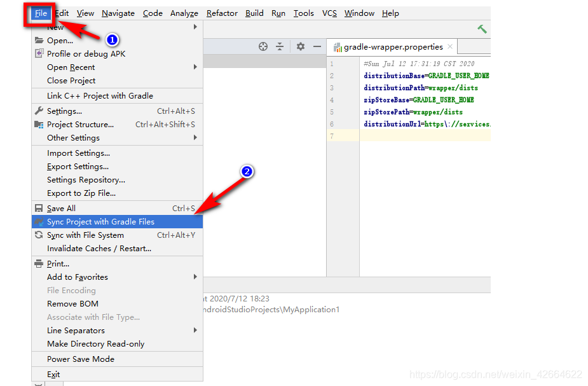Open the Analyze menu

point(184,13)
